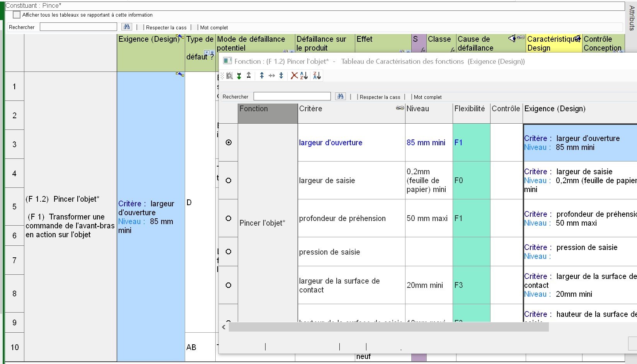Select radio button for largeur d'ouverture row

(228, 143)
